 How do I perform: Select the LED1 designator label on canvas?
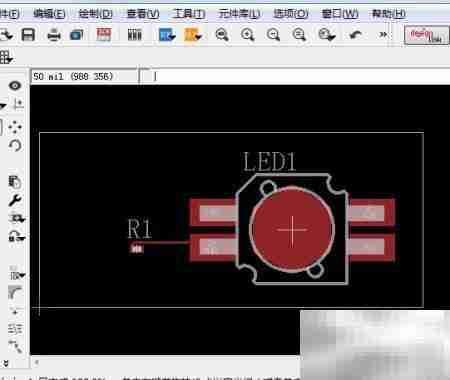click(270, 162)
